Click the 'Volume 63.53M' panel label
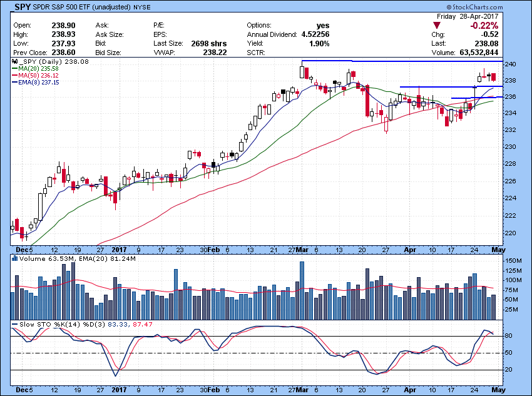This screenshot has height=396, width=532. pos(47,259)
